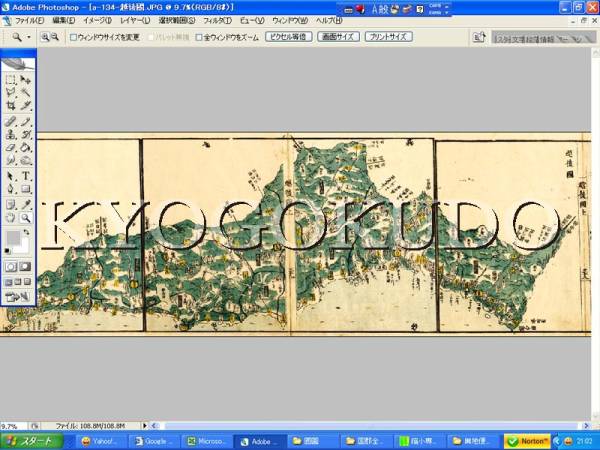Open the ヘルプ(H) menu
This screenshot has height=450, width=600.
pyautogui.click(x=329, y=21)
